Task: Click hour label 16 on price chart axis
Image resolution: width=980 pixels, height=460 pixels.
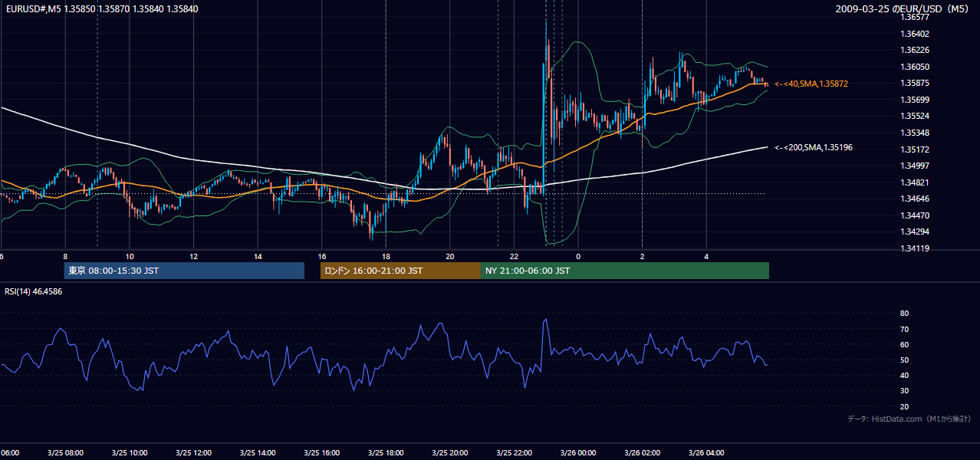Action: [321, 256]
